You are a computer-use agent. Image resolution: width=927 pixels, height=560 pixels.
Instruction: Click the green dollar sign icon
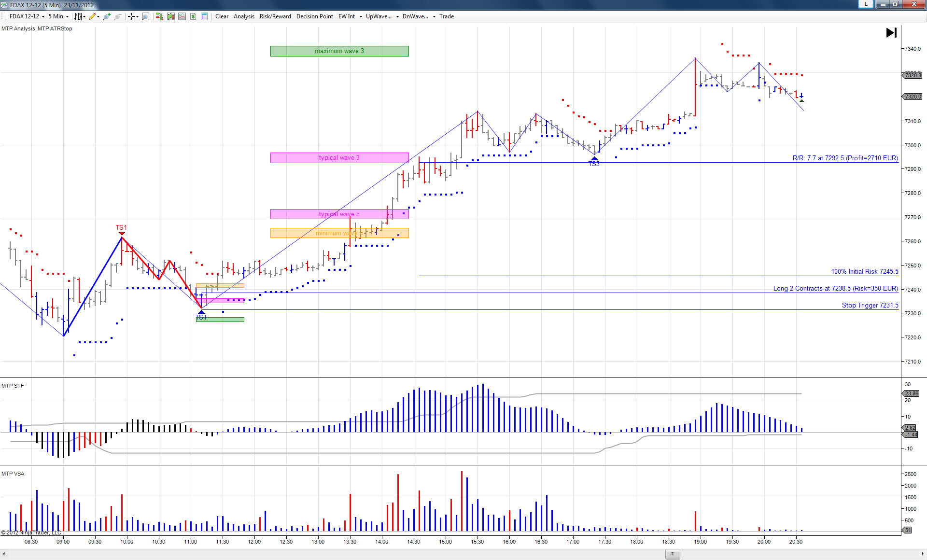(193, 16)
